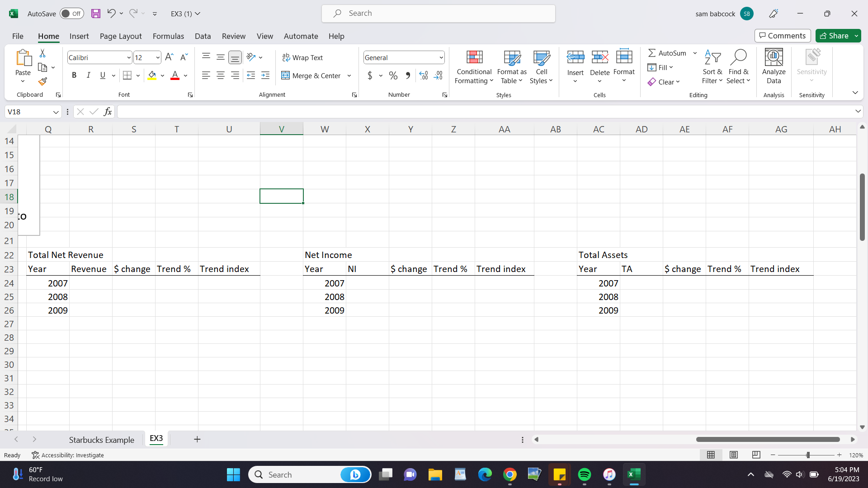The height and width of the screenshot is (488, 868).
Task: Open the General number format dropdown
Action: [441, 57]
